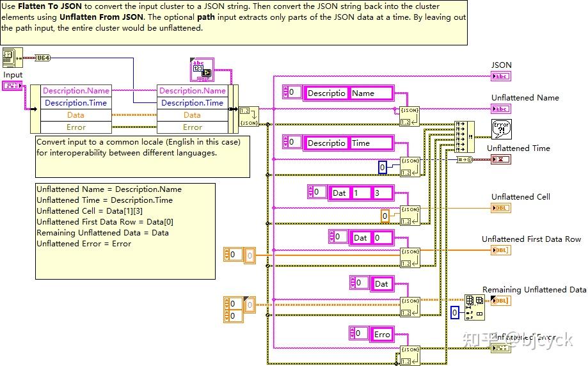The width and height of the screenshot is (588, 366).
Task: Select Description.Name in the Bundle By Name
Action: pos(193,91)
